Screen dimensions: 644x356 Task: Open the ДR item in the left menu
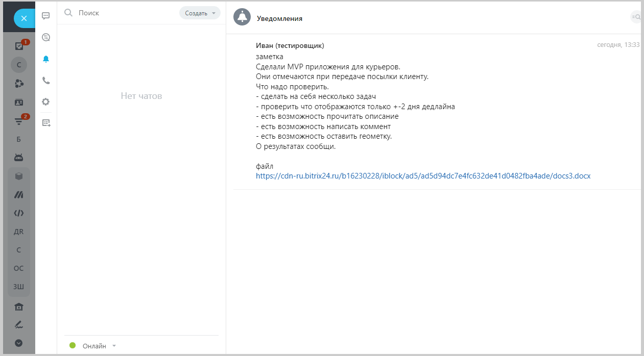point(19,232)
